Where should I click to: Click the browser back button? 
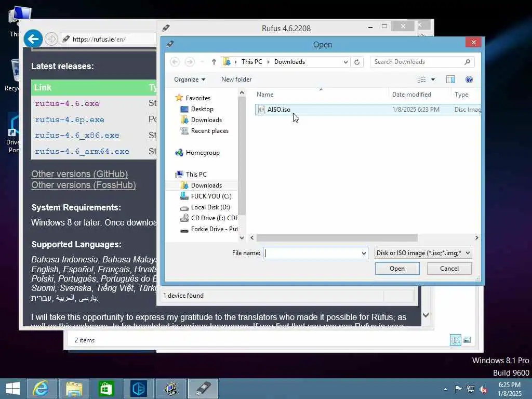[x=33, y=39]
